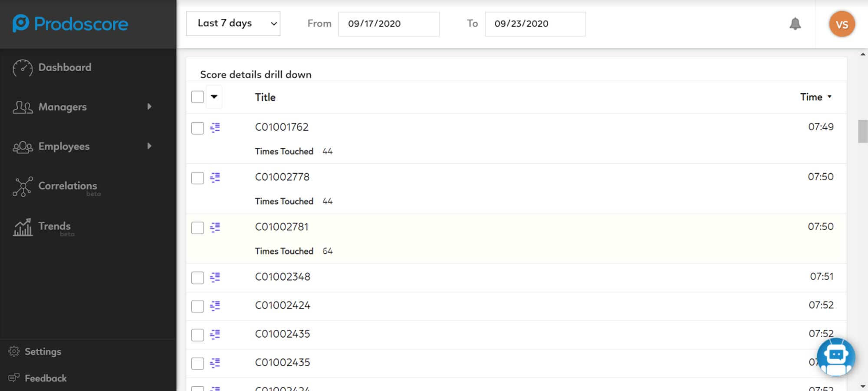Open title C01001762
This screenshot has width=868, height=391.
(282, 127)
